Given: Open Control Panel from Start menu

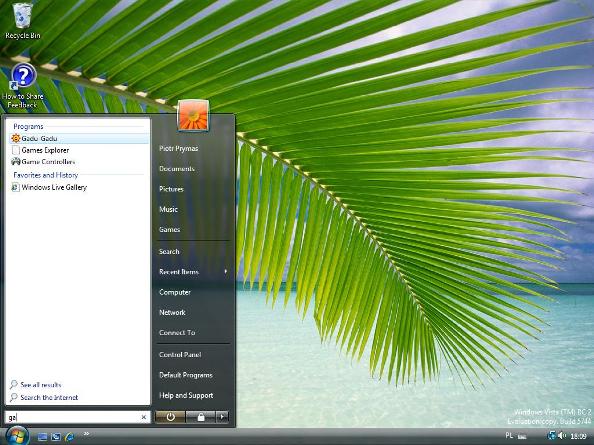Looking at the screenshot, I should coord(180,355).
